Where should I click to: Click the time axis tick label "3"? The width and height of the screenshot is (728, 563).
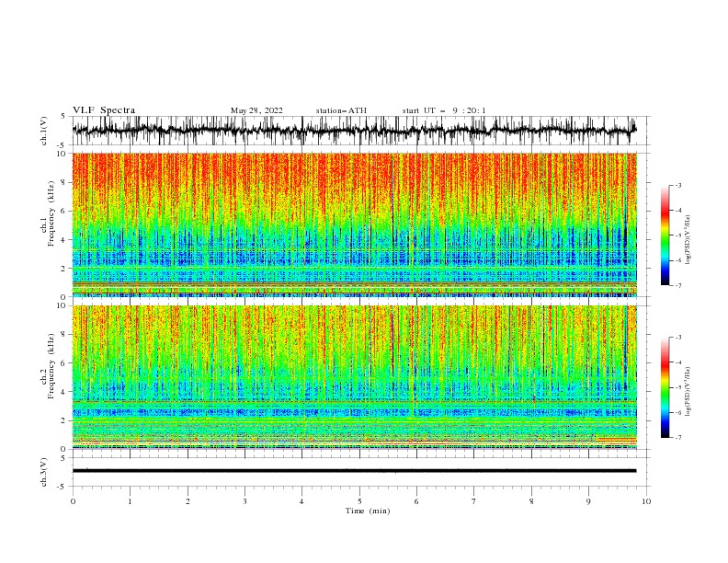click(x=245, y=501)
